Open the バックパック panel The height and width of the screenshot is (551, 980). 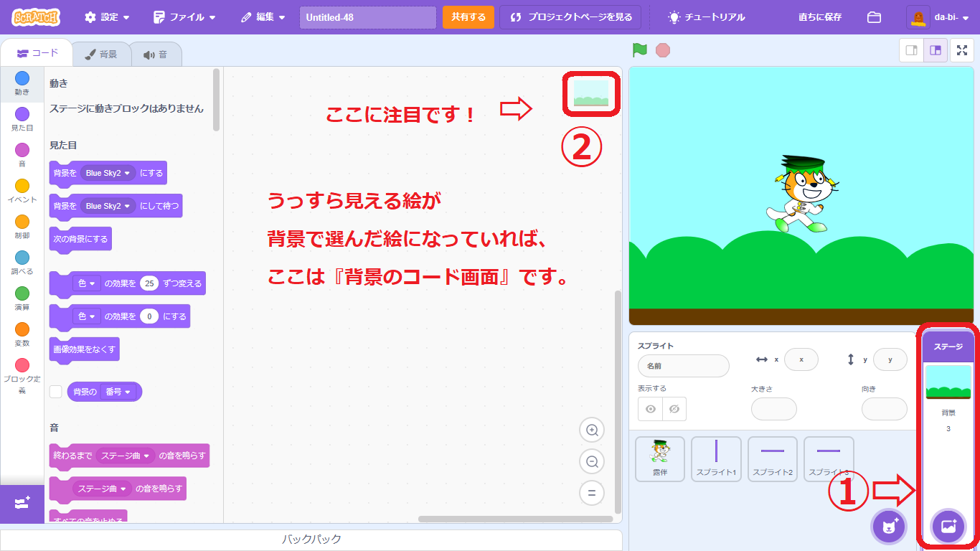(x=311, y=540)
